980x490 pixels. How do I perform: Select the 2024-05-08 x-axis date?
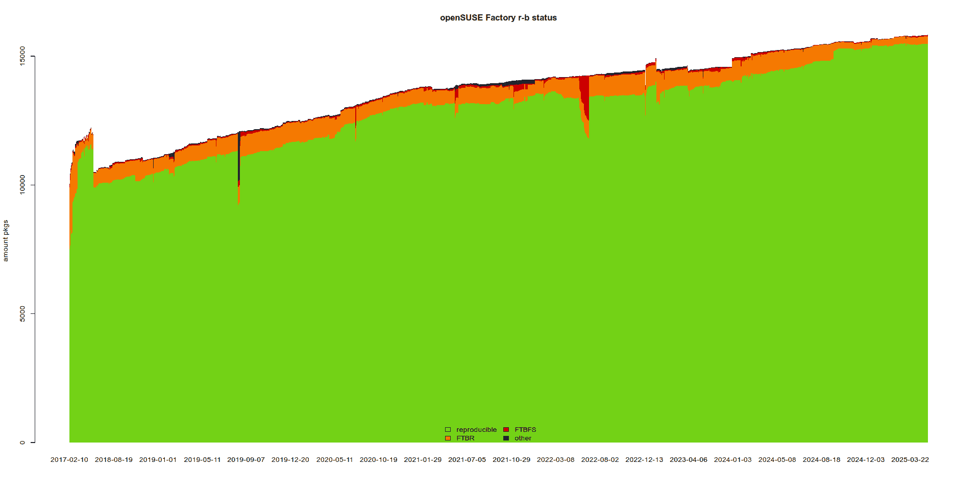click(777, 460)
